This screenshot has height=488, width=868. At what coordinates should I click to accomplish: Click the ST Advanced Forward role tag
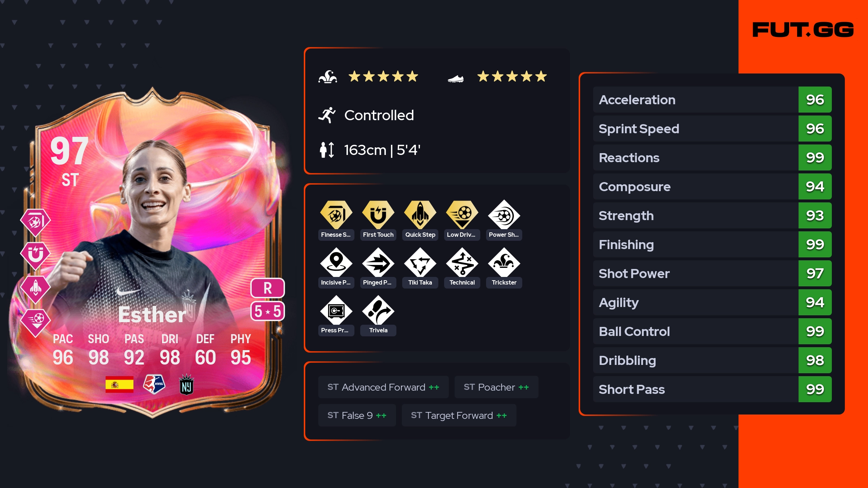click(383, 387)
